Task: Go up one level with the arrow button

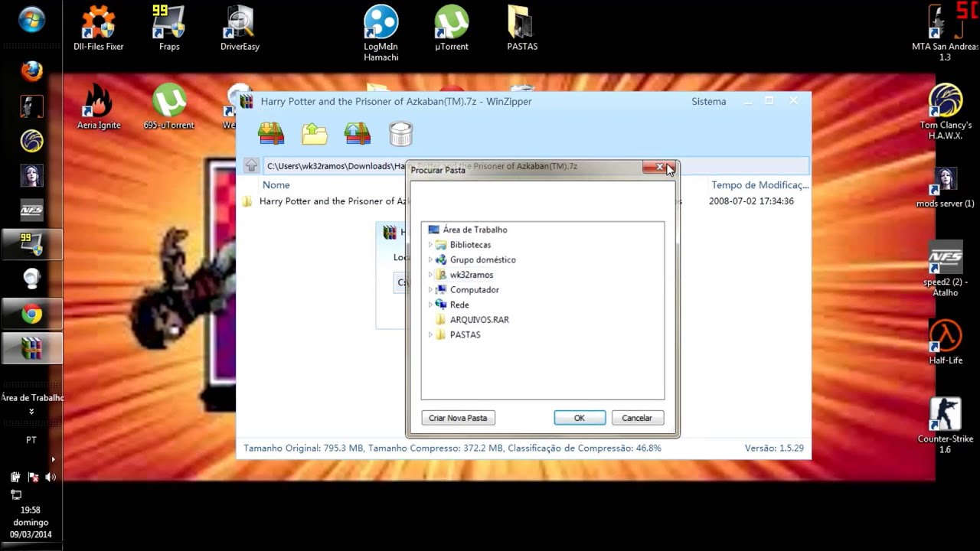Action: [x=251, y=165]
